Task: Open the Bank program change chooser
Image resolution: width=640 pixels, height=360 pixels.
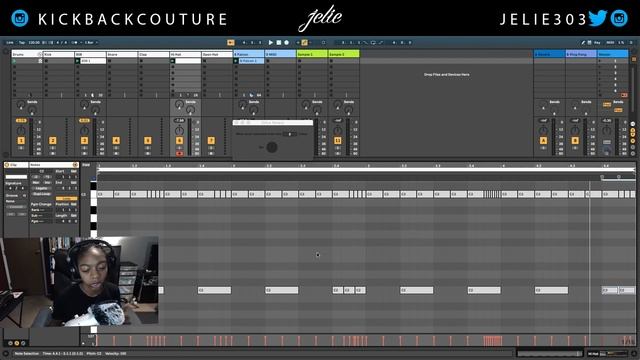Action: coord(42,210)
